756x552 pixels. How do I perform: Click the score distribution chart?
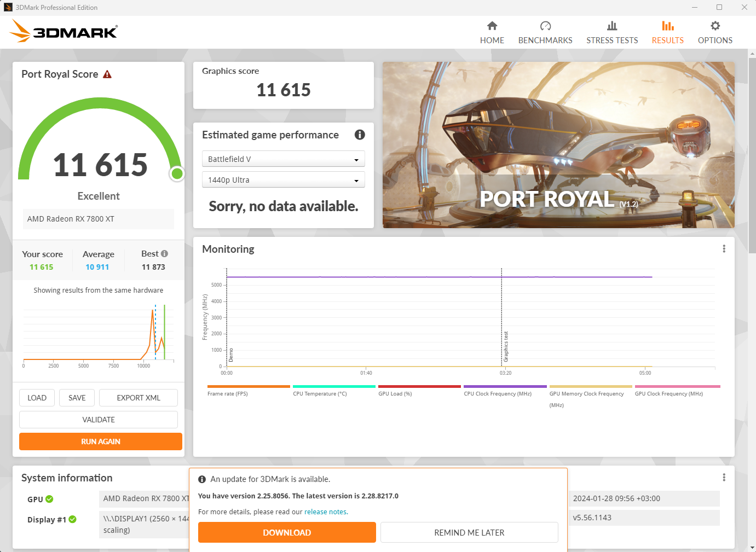click(x=99, y=335)
